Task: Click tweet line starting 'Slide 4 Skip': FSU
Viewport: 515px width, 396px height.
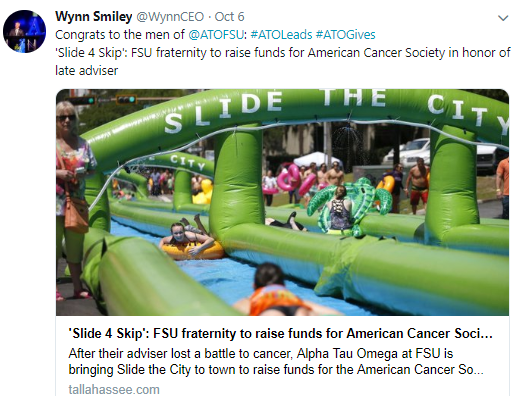Action: coord(283,53)
